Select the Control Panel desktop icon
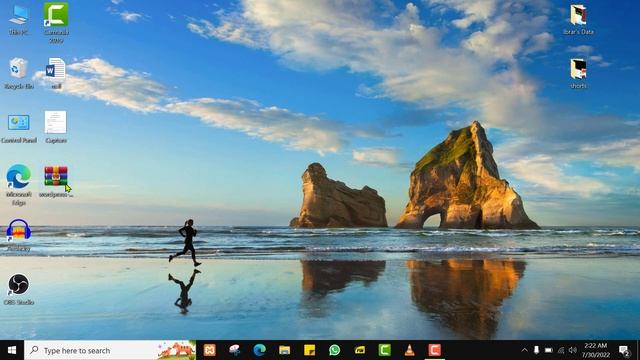Viewport: 640px width, 360px height. click(18, 128)
